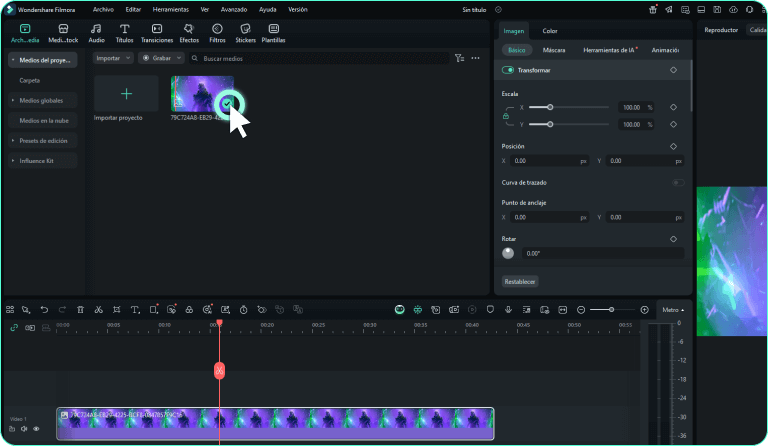Toggle the Transformar switch
Screen dimensions: 768x446
[x=507, y=70]
